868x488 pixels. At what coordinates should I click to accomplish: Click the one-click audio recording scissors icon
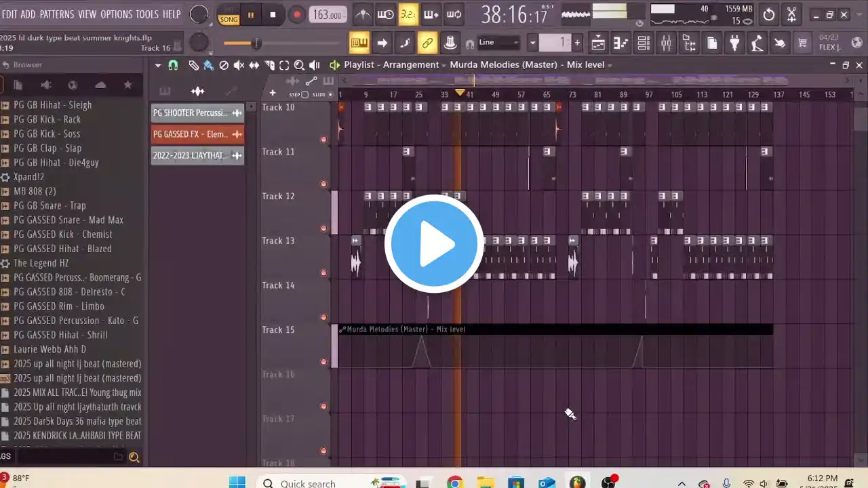click(791, 14)
